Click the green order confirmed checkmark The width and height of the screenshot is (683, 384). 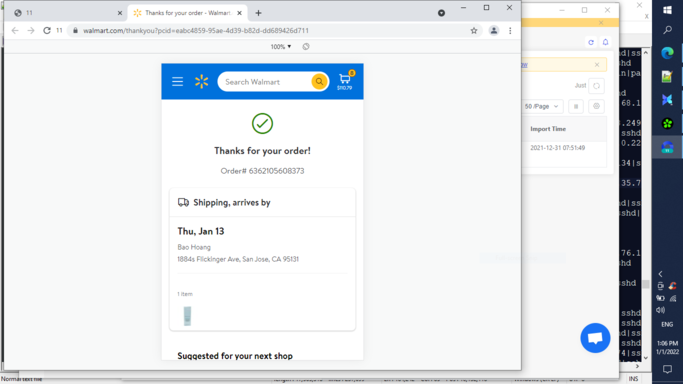click(x=262, y=124)
